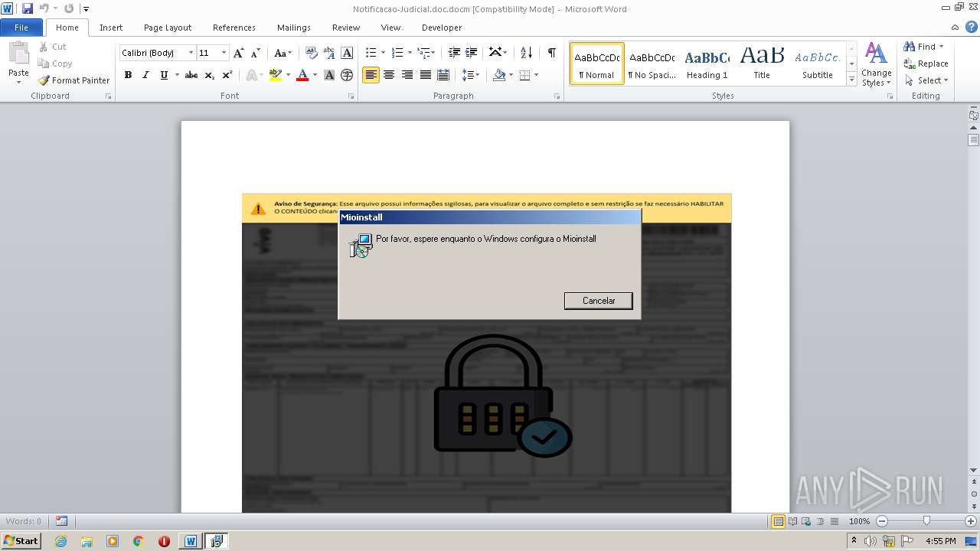This screenshot has height=551, width=980.
Task: Switch to the Insert tab
Action: [x=111, y=28]
